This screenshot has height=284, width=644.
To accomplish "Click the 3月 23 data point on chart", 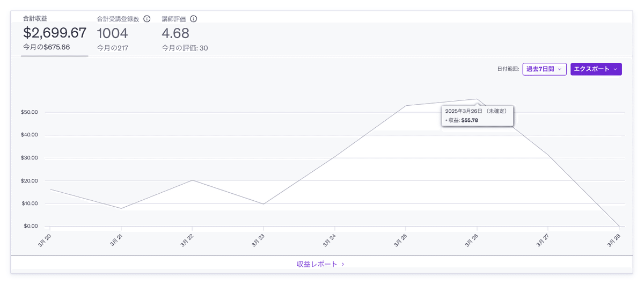I will (264, 204).
